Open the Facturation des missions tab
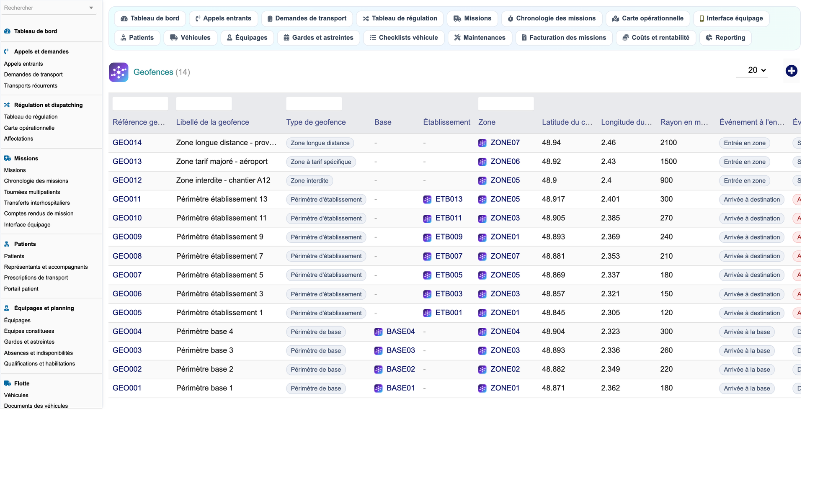Viewport: 815px width, 504px height. pos(564,38)
